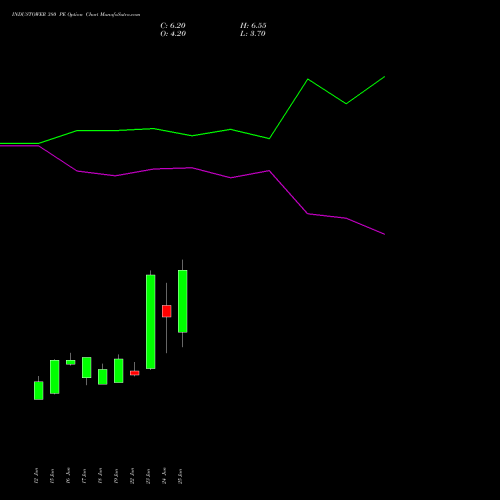Click the '19 Jun' date axis label
500x500 pixels.
[x=116, y=476]
